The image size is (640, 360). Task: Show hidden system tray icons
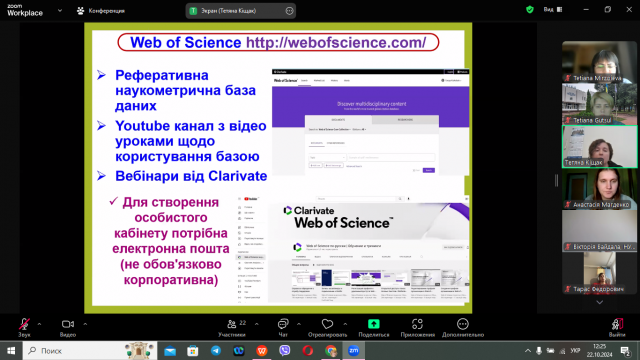tap(528, 351)
